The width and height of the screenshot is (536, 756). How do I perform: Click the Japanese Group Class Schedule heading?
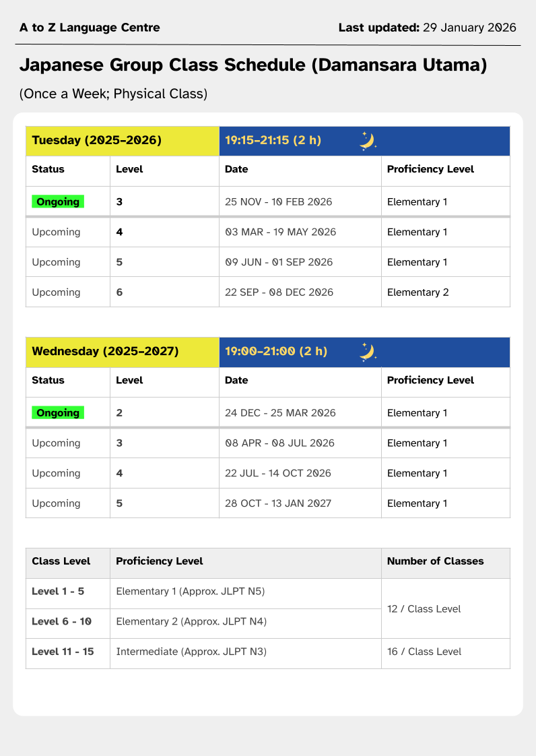tap(253, 65)
